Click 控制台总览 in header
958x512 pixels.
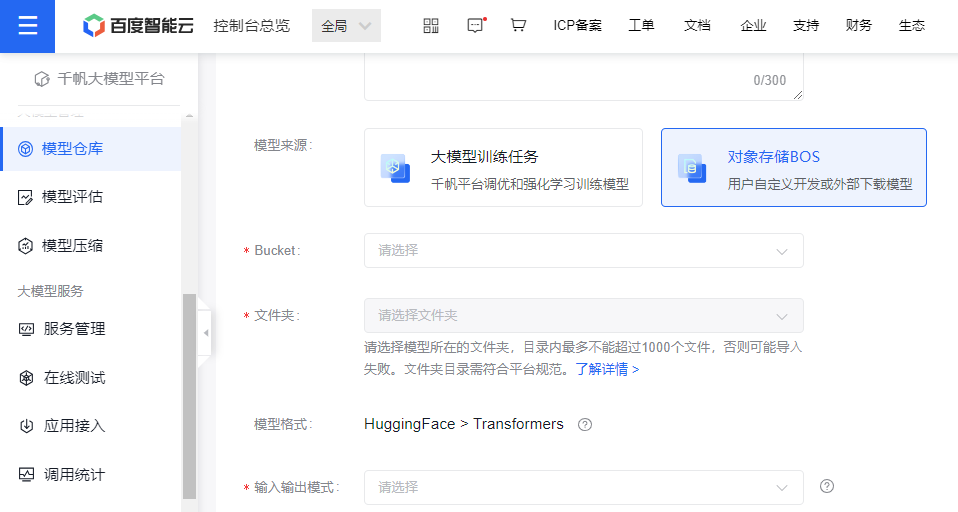(x=251, y=26)
